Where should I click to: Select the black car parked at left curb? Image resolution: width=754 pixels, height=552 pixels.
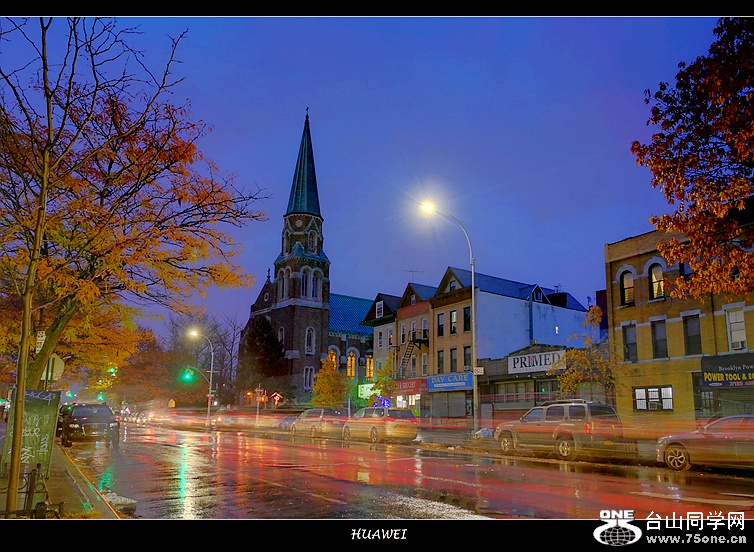click(x=88, y=422)
